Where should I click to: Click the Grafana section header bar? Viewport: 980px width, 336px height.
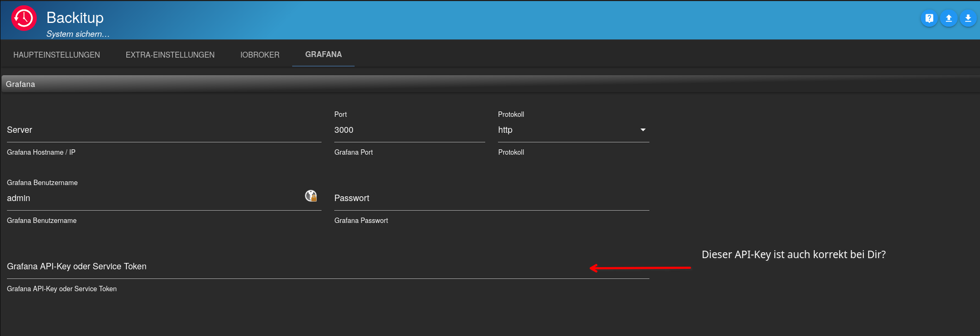click(490, 84)
